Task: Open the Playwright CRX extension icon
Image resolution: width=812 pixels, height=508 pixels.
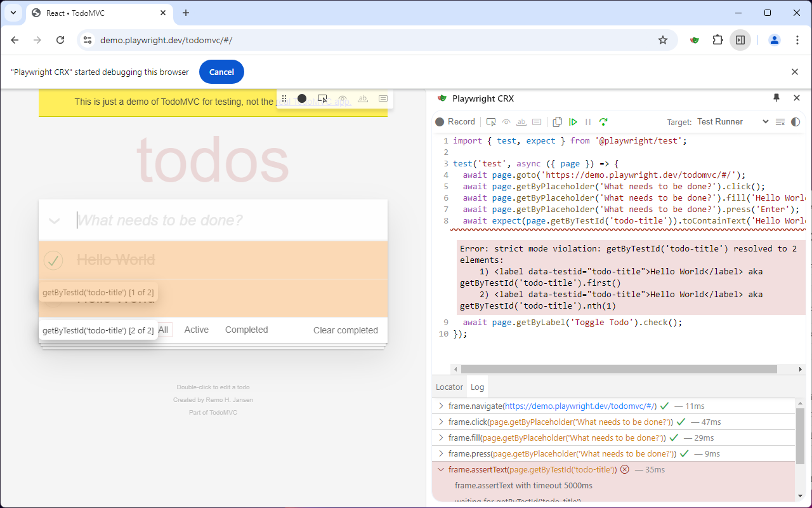Action: pos(695,40)
